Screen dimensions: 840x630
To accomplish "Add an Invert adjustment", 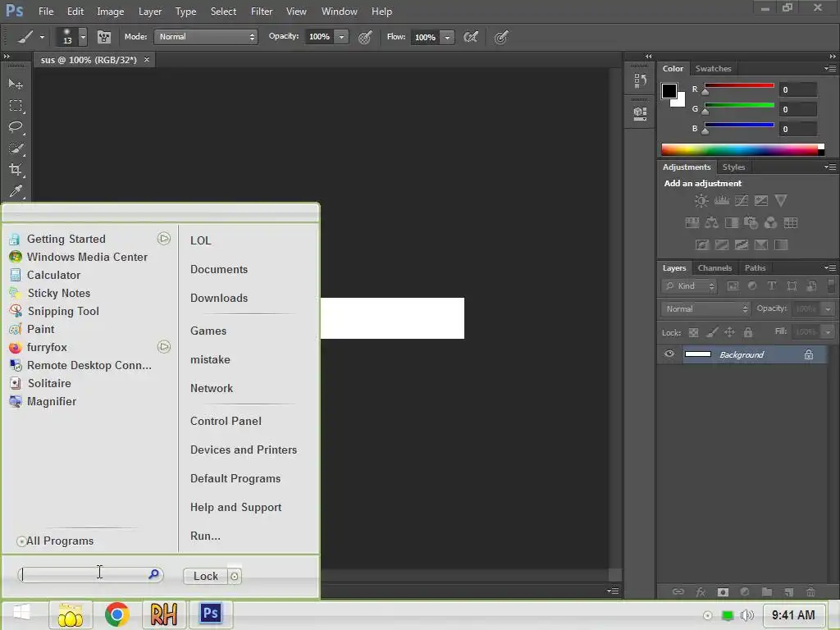I will (x=702, y=244).
